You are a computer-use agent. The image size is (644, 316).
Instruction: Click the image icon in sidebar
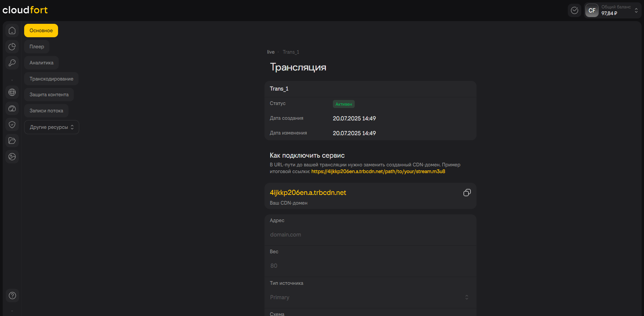click(12, 157)
